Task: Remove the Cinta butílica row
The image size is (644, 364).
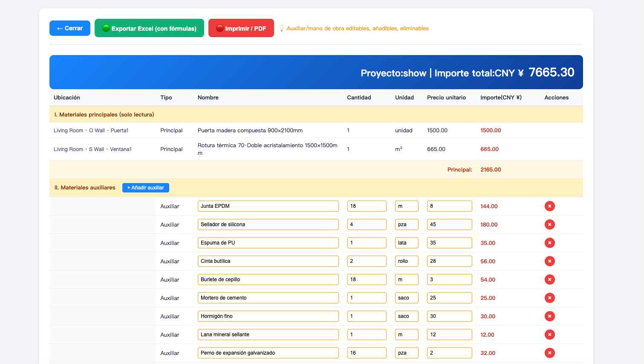Action: [x=549, y=261]
